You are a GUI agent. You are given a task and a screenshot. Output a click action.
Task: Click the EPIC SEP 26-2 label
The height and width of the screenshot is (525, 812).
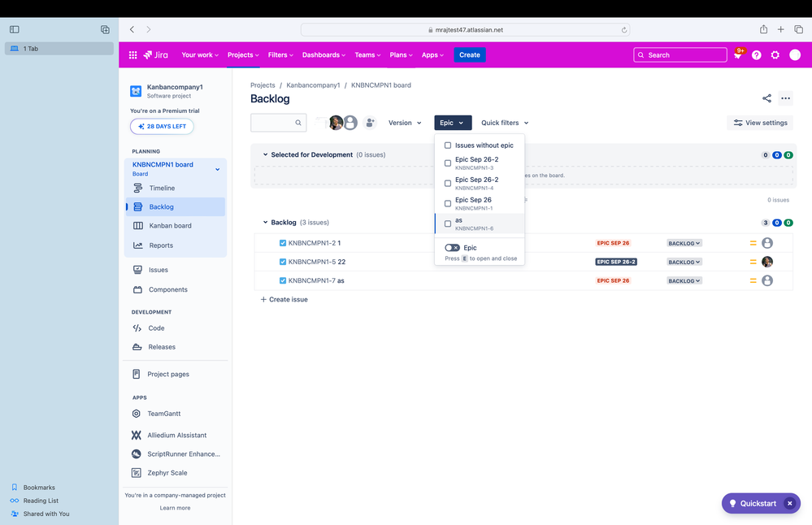[616, 262]
